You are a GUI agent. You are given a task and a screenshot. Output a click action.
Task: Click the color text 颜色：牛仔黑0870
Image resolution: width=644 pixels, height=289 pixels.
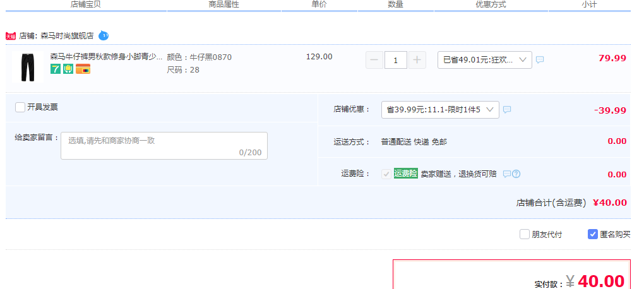click(199, 57)
